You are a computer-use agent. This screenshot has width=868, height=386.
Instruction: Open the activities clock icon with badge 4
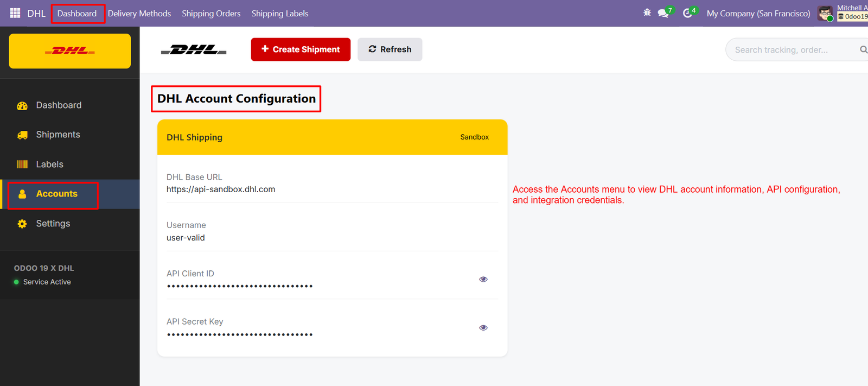pos(689,12)
